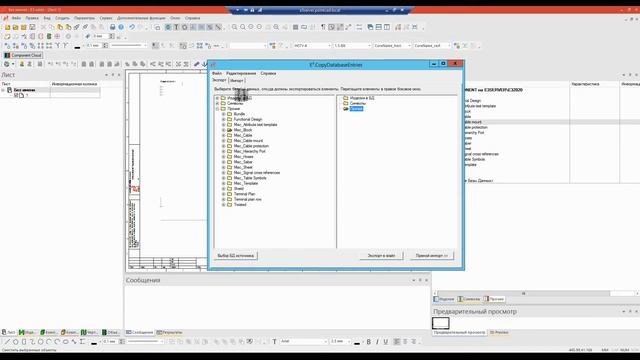The height and width of the screenshot is (360, 640).
Task: Expand the Misc_Hierarchy Port folder
Action: 224,151
